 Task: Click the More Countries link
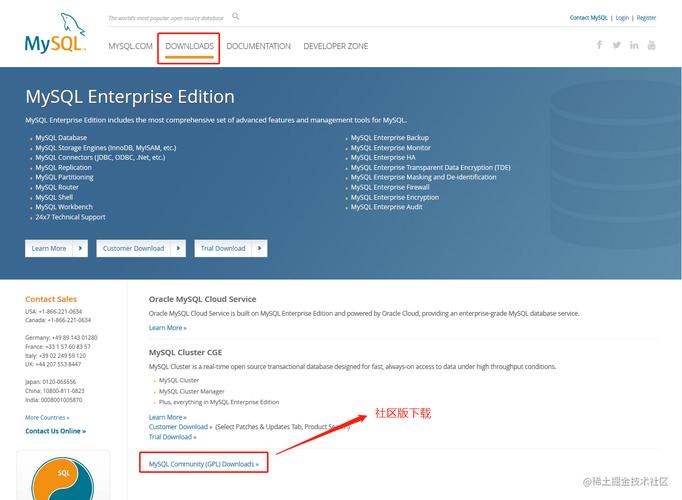click(47, 418)
